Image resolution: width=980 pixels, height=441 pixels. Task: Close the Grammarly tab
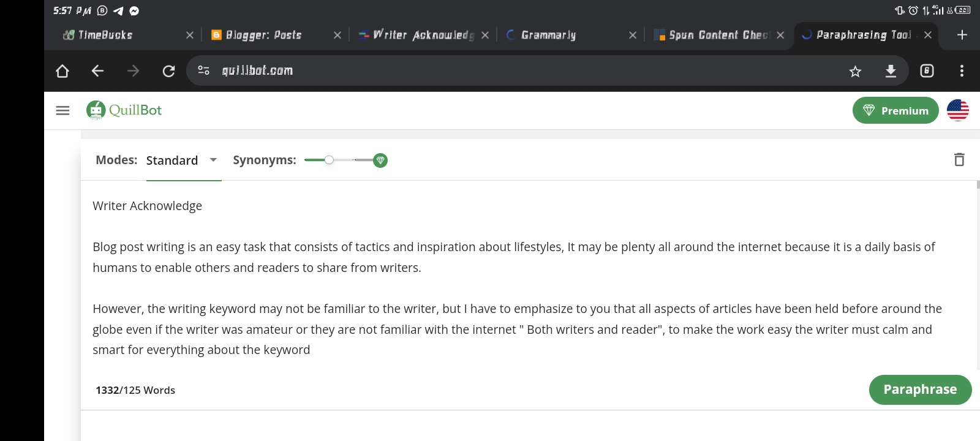(632, 35)
